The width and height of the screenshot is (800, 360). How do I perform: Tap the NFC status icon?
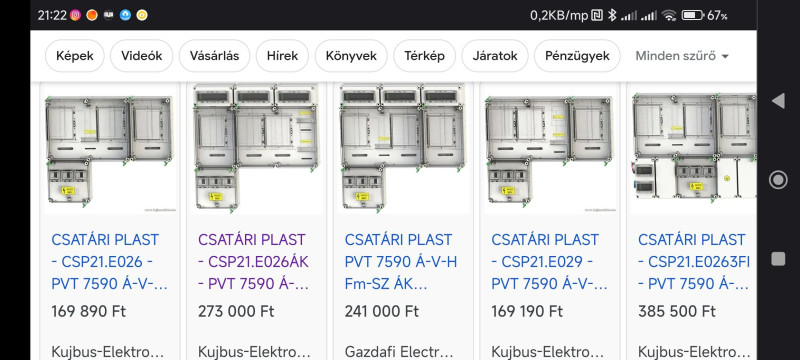(x=597, y=15)
